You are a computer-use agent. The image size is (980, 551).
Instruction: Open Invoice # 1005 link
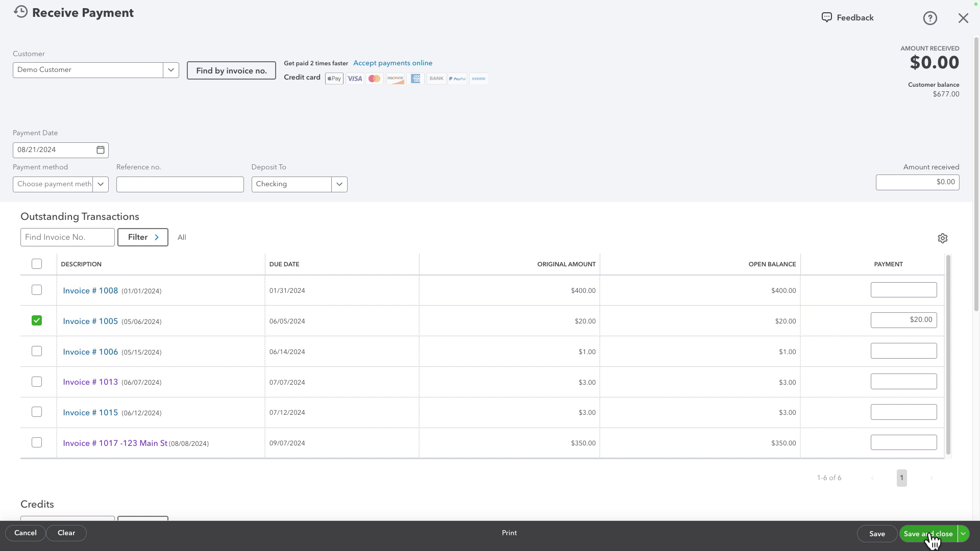[x=90, y=321]
